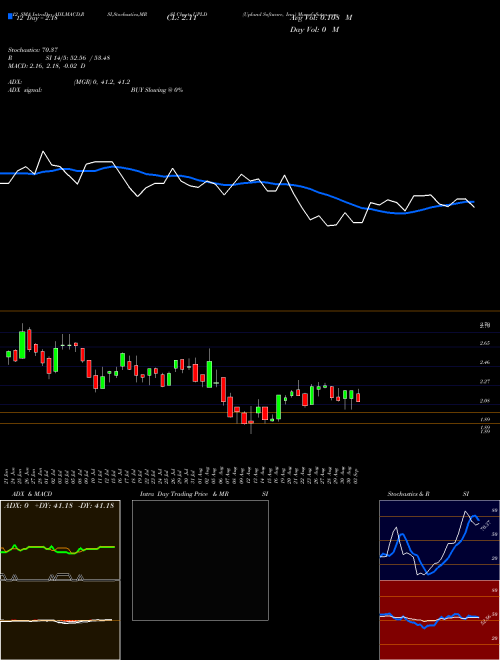Click the 'CL: 2.11' closing price text
Viewport: 500px width, 660px height.
point(181,18)
